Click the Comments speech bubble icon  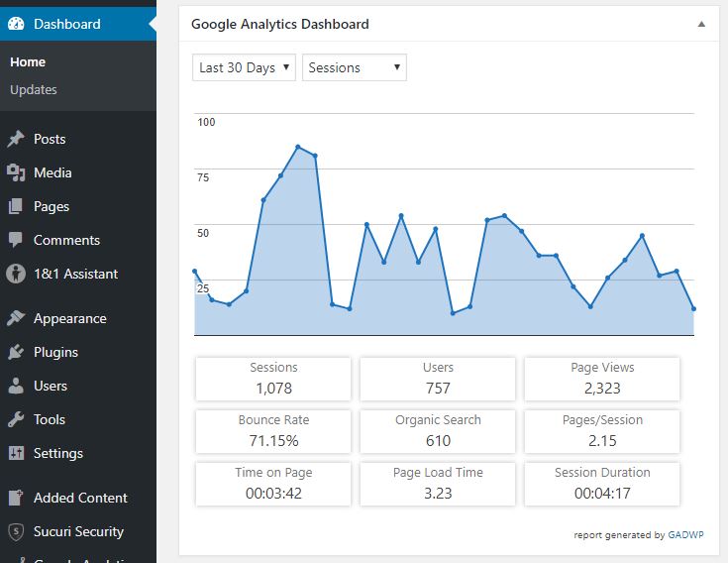point(16,240)
